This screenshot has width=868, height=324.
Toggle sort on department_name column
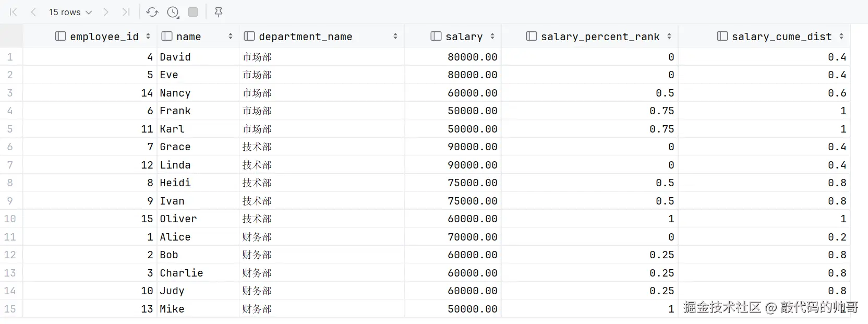pos(395,37)
